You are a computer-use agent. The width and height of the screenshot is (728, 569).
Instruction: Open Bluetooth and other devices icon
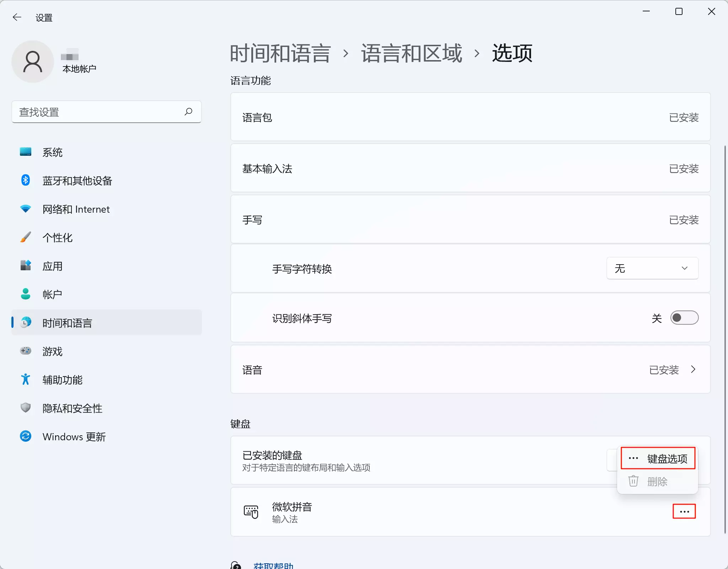(x=26, y=180)
